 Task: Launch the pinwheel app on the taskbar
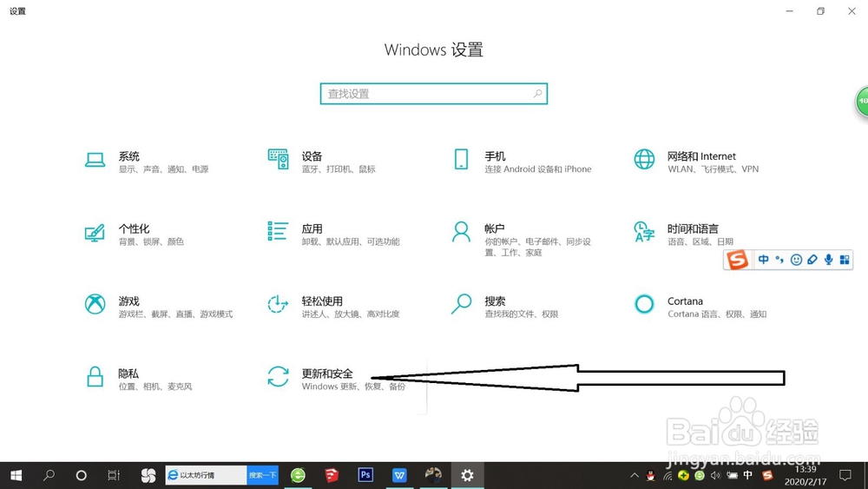tap(148, 475)
